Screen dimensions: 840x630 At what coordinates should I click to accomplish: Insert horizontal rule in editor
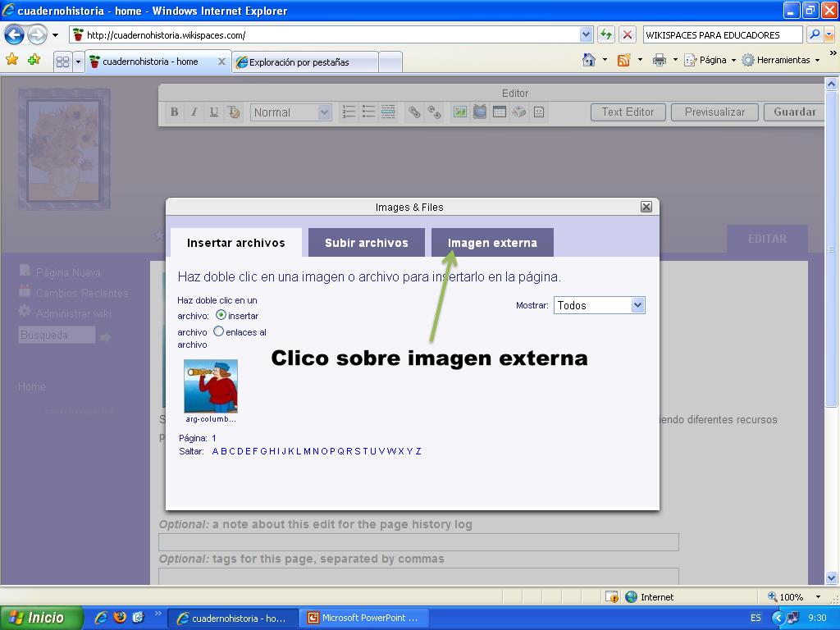pyautogui.click(x=388, y=112)
